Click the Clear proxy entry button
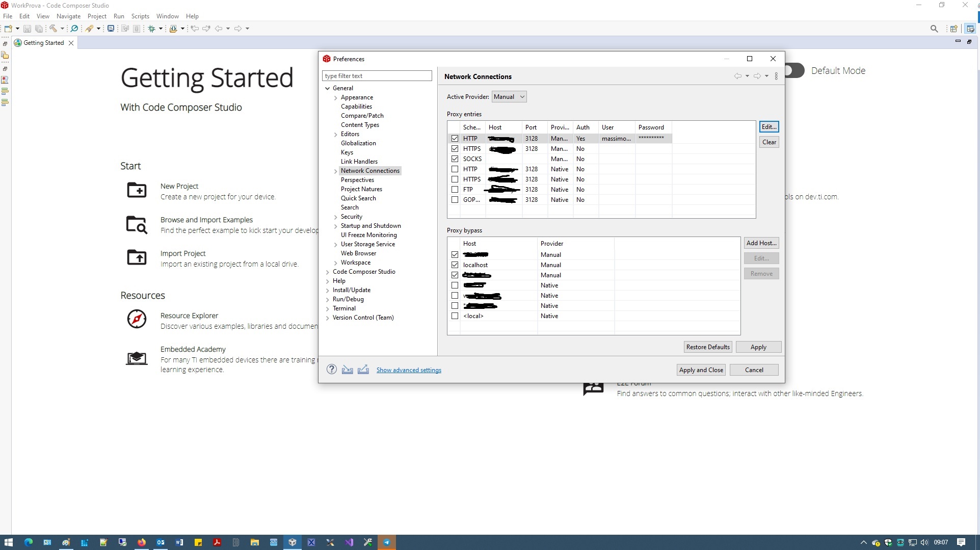Viewport: 980px width, 550px height. (x=769, y=142)
